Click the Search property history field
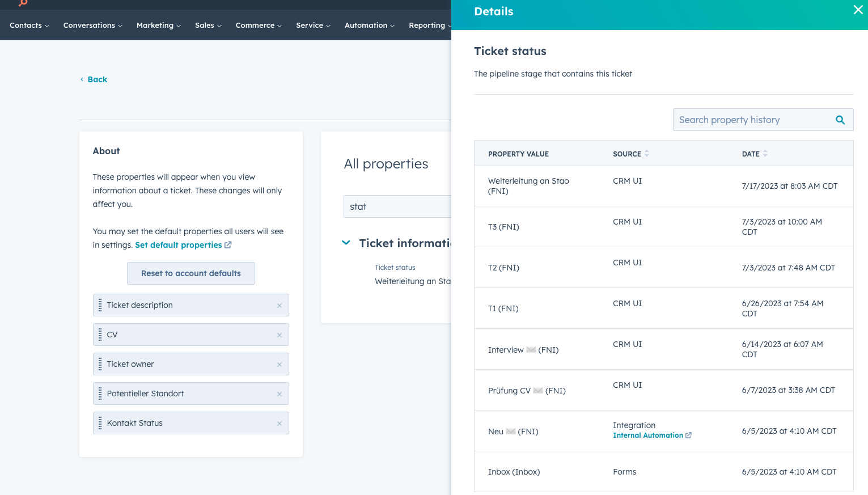 pyautogui.click(x=751, y=120)
